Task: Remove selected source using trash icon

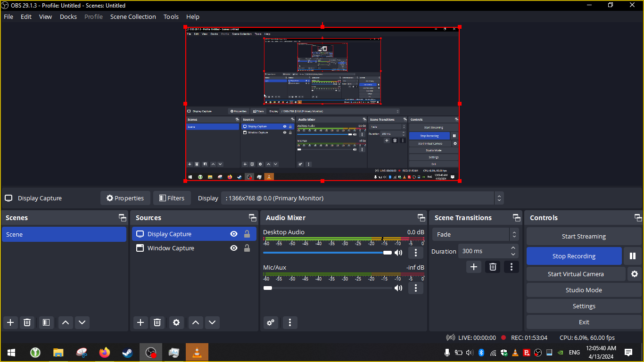Action: click(157, 322)
